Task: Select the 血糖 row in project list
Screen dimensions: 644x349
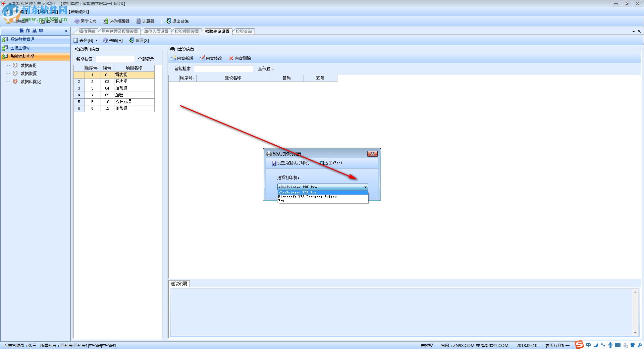Action: 114,95
